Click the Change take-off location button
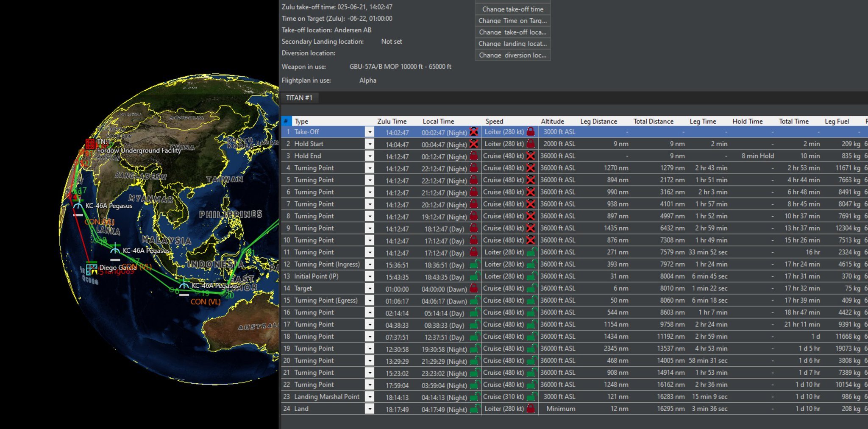This screenshot has height=429, width=868. click(513, 32)
